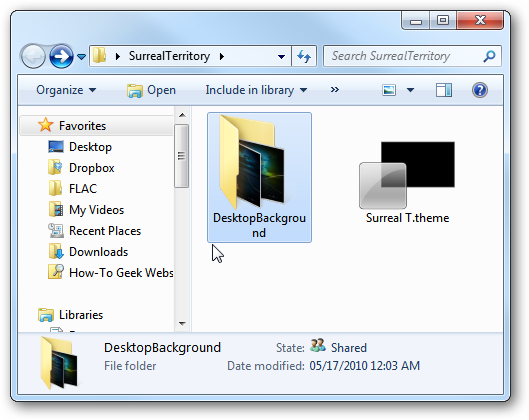Open the FLAC folder link
The width and height of the screenshot is (529, 420).
pyautogui.click(x=83, y=189)
